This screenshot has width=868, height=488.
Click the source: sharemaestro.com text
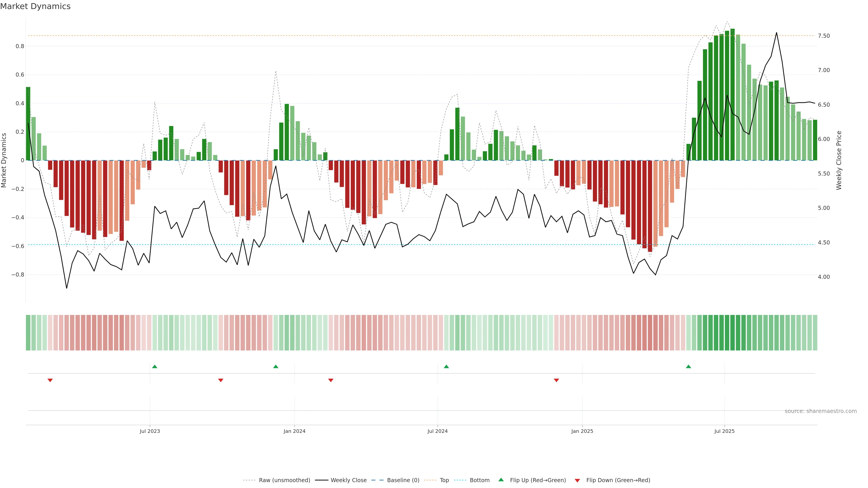tap(821, 411)
